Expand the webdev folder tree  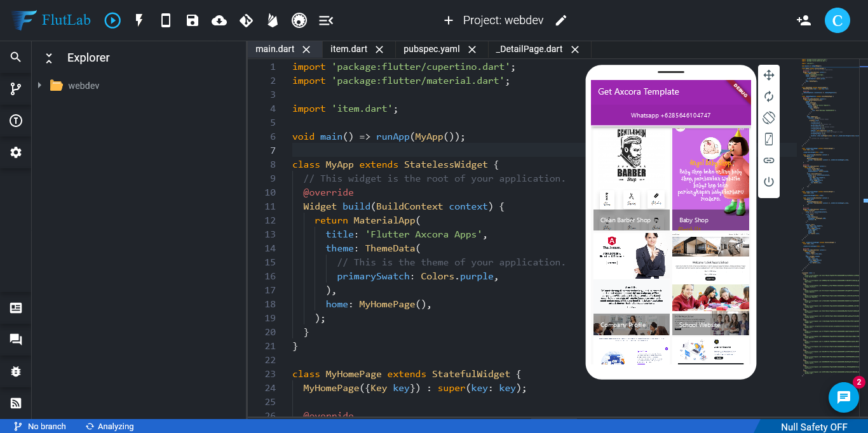(39, 85)
